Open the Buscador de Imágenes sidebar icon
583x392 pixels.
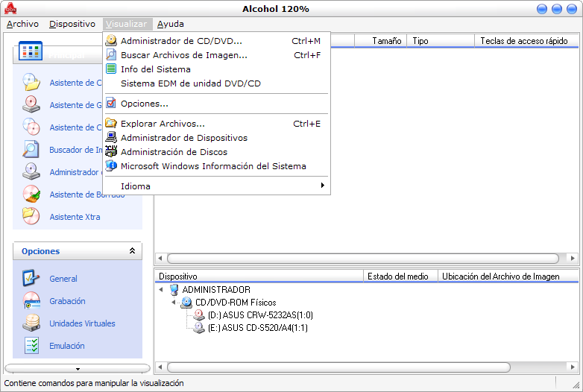click(31, 149)
